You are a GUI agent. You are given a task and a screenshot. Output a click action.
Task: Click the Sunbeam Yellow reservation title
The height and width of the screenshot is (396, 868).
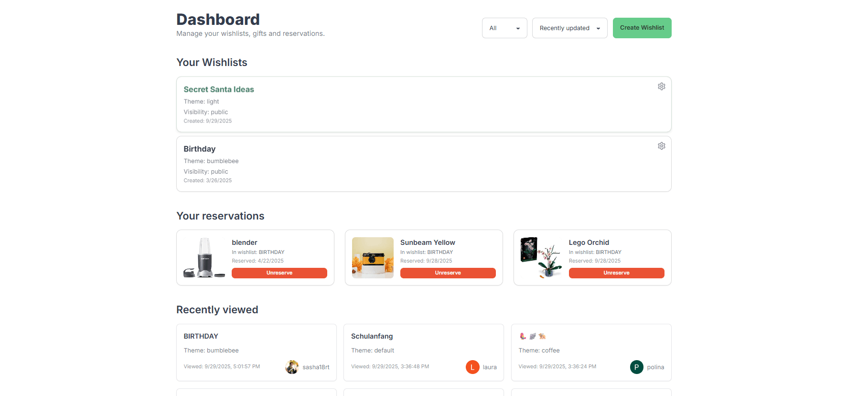[428, 242]
